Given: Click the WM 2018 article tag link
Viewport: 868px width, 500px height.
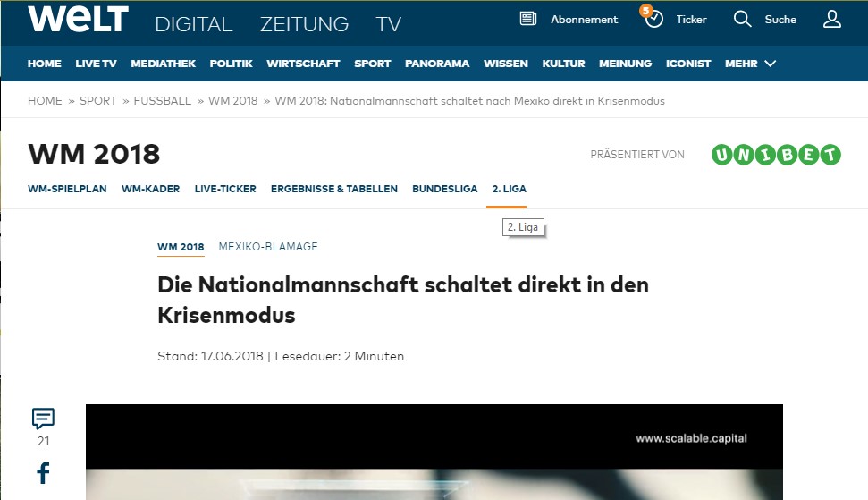Looking at the screenshot, I should (x=181, y=247).
